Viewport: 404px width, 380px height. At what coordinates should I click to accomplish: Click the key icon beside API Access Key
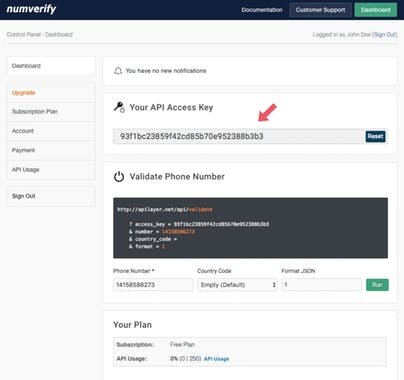pos(119,107)
